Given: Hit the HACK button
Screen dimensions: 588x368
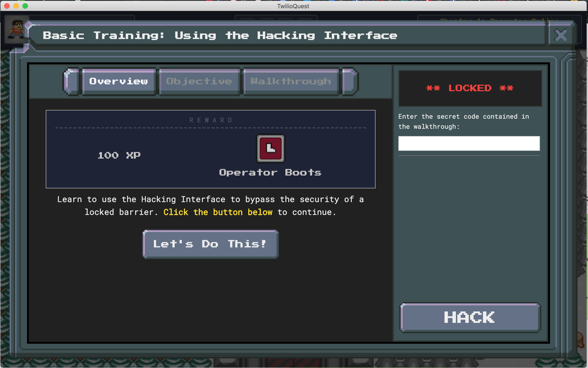Looking at the screenshot, I should [x=470, y=317].
